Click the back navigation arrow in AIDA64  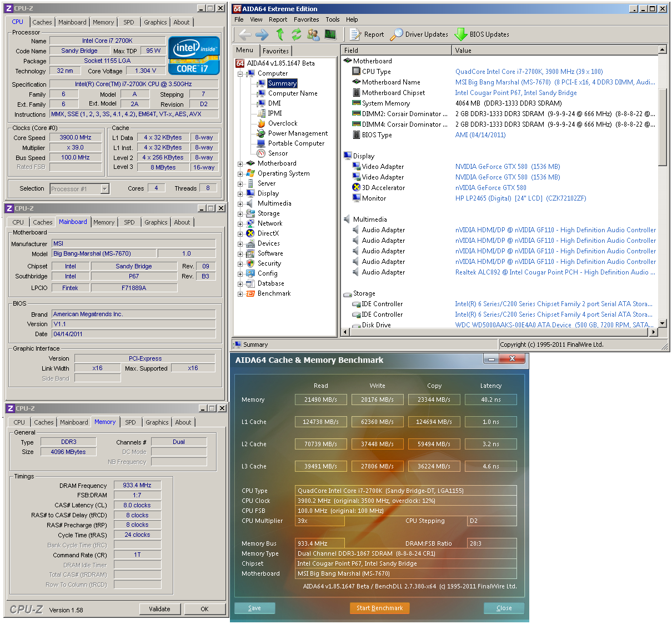(x=244, y=34)
